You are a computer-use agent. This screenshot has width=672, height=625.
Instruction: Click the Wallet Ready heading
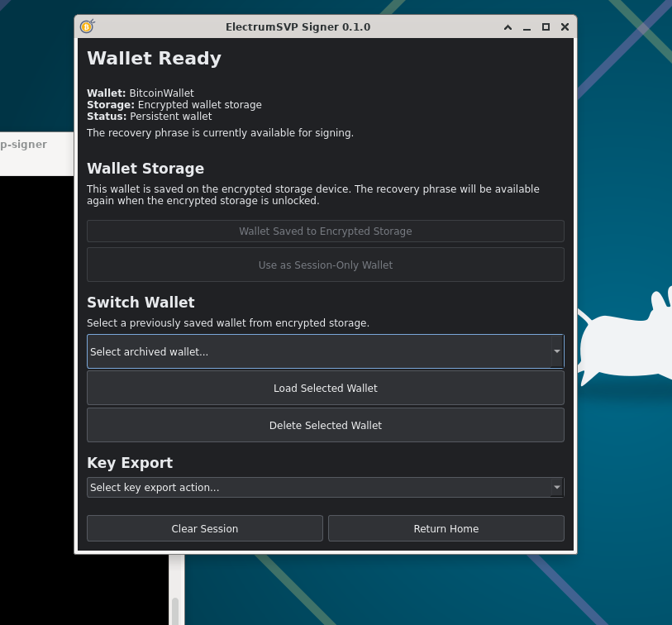(154, 59)
